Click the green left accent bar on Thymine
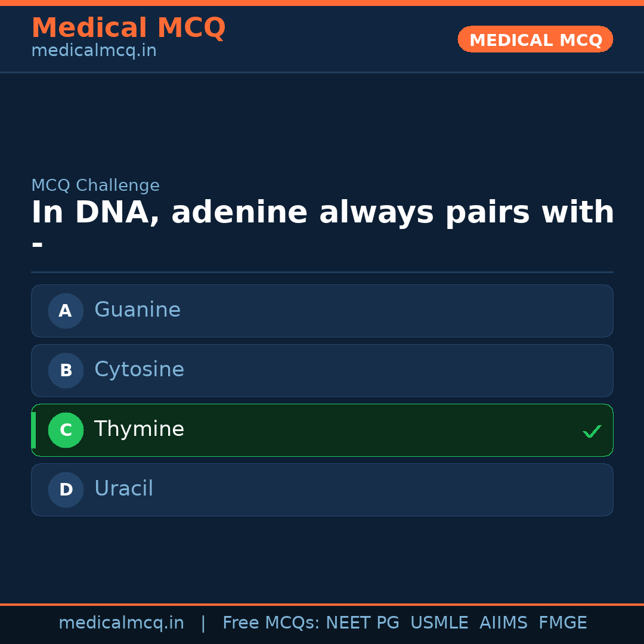Viewport: 644px width, 644px height. point(33,430)
